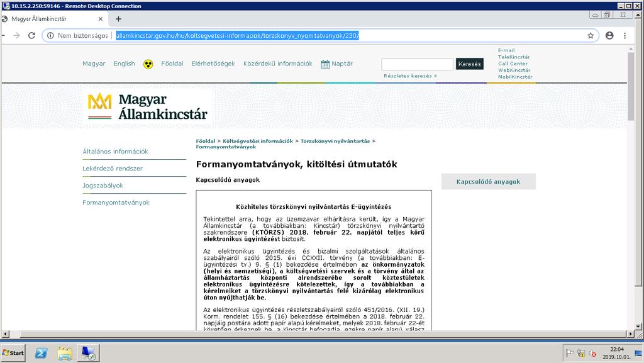Open Közérdekű információk menu item
This screenshot has width=644, height=363.
pos(277,64)
